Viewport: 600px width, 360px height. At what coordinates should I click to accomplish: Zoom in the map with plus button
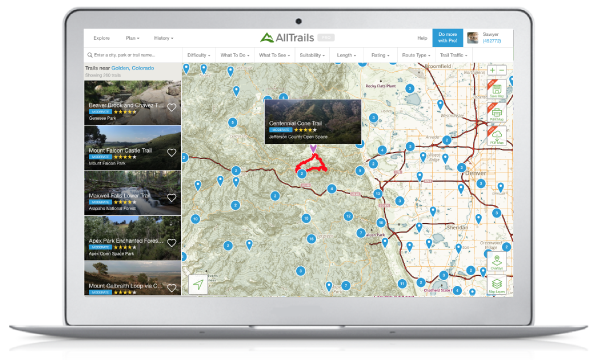pos(492,70)
